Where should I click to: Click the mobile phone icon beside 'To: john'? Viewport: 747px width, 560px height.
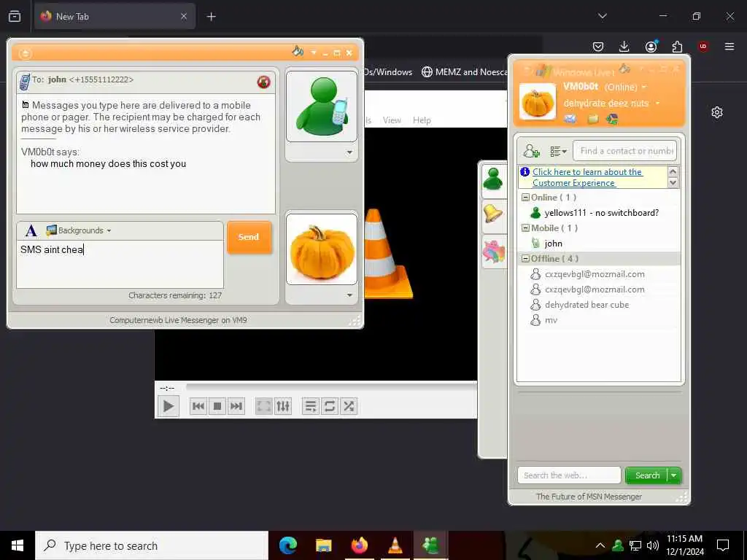pos(24,82)
